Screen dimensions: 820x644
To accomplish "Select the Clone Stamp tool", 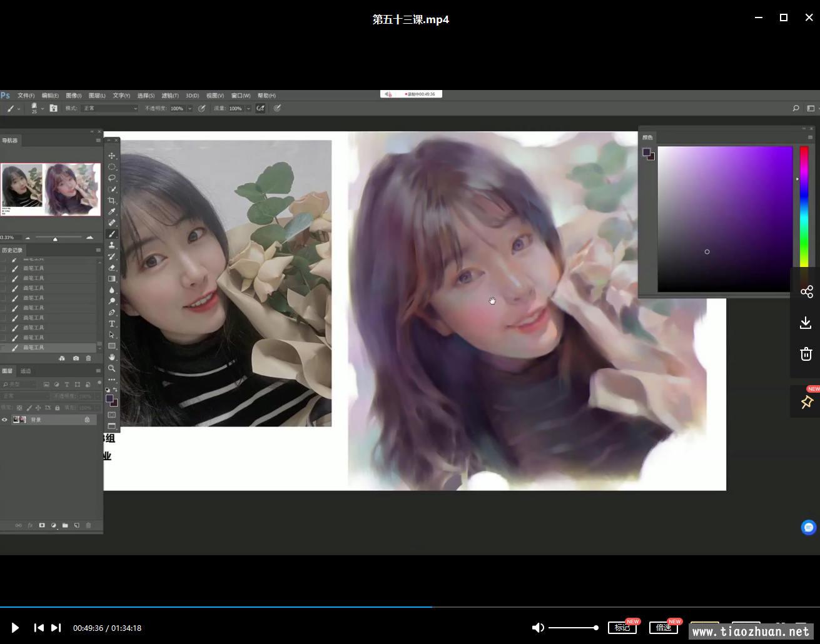I will pos(112,245).
